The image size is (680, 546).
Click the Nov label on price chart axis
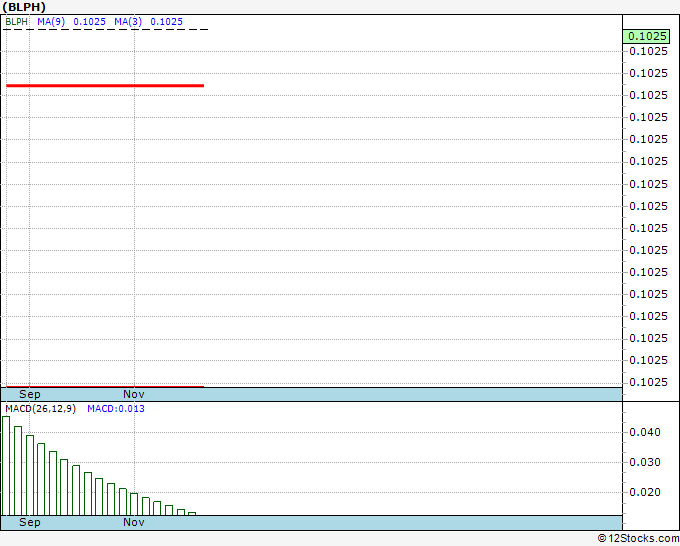(134, 394)
